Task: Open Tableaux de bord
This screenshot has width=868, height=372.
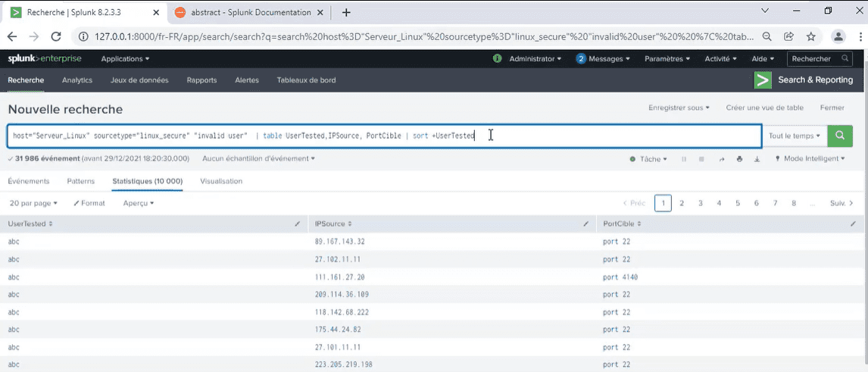Action: tap(306, 80)
